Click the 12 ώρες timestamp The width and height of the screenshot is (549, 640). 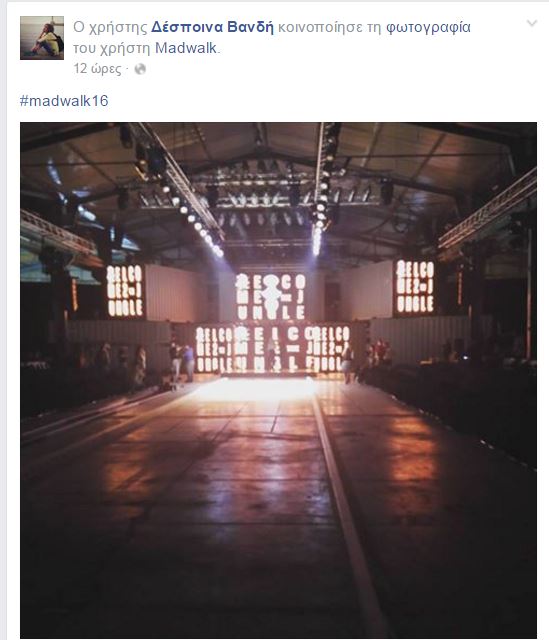click(98, 69)
